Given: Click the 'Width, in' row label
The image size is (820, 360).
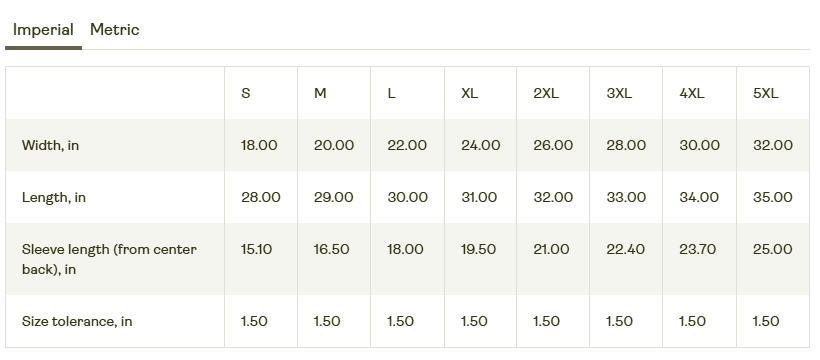Looking at the screenshot, I should [50, 145].
